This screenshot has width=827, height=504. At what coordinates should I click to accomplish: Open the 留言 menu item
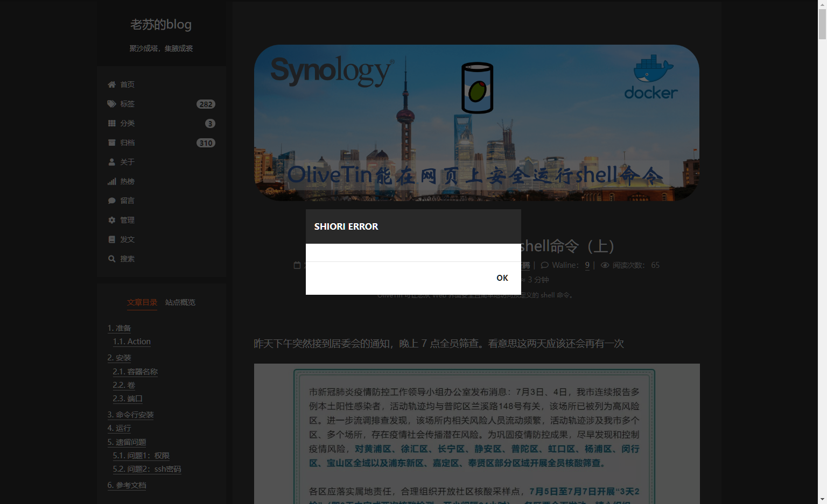[x=161, y=201]
